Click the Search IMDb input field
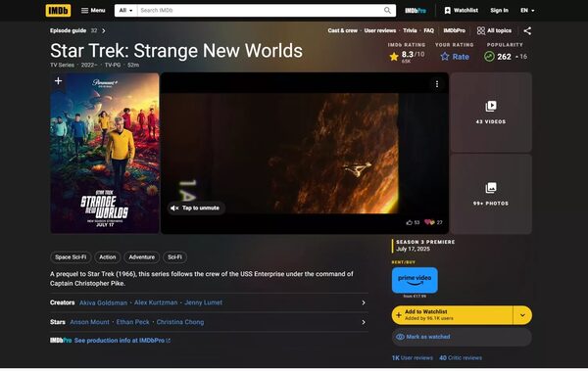 click(261, 11)
